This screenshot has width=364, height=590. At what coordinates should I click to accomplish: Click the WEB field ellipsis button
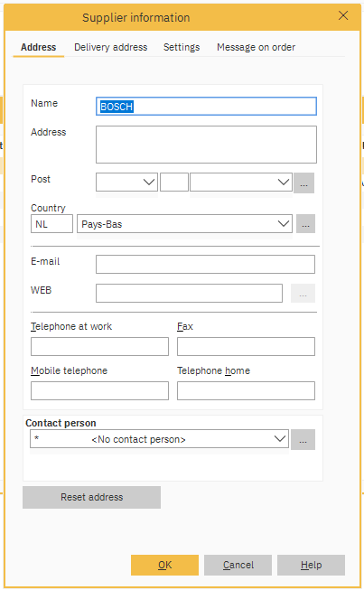pyautogui.click(x=303, y=293)
